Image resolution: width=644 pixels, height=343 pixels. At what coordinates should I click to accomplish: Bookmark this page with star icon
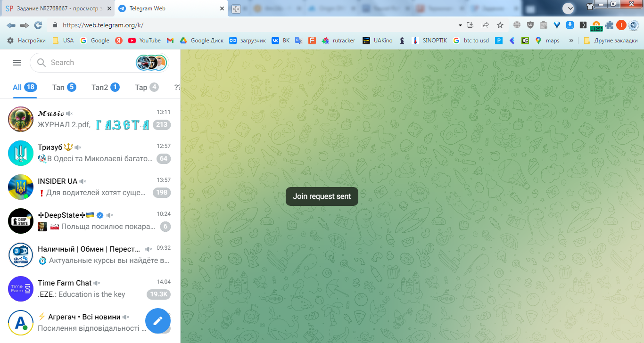(500, 25)
